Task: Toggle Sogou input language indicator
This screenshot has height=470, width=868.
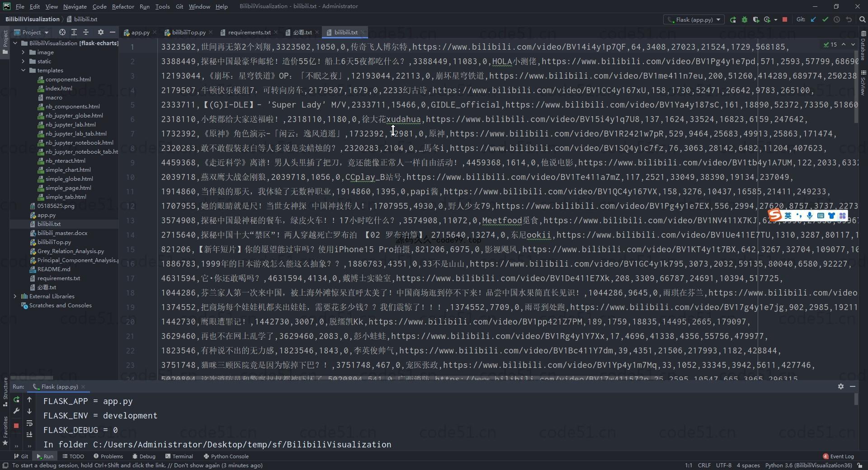Action: pyautogui.click(x=788, y=216)
